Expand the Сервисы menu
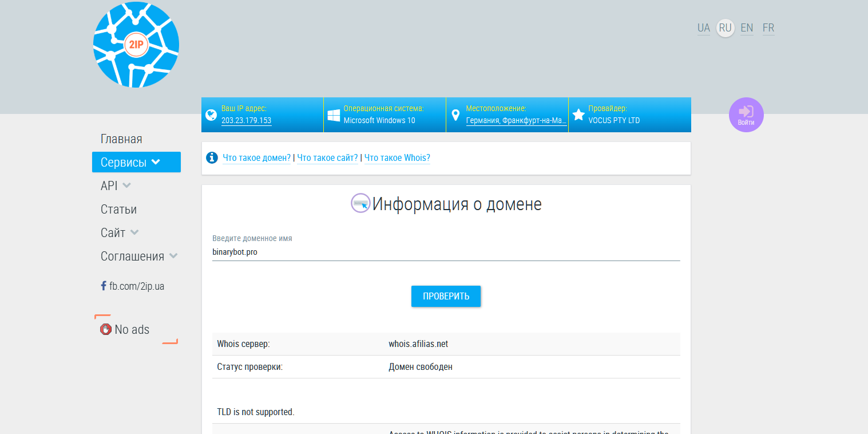868x434 pixels. (x=136, y=162)
